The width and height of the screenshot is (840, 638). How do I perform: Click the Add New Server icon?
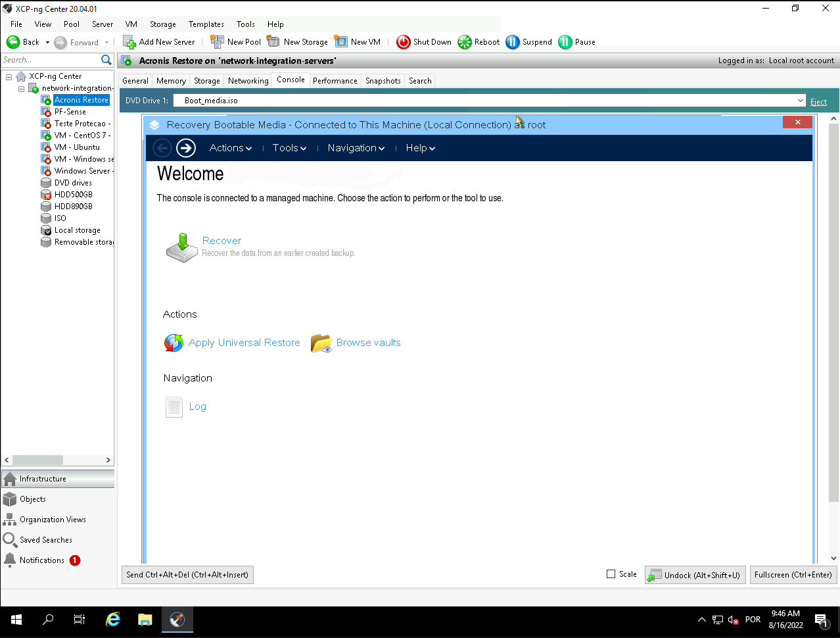129,42
